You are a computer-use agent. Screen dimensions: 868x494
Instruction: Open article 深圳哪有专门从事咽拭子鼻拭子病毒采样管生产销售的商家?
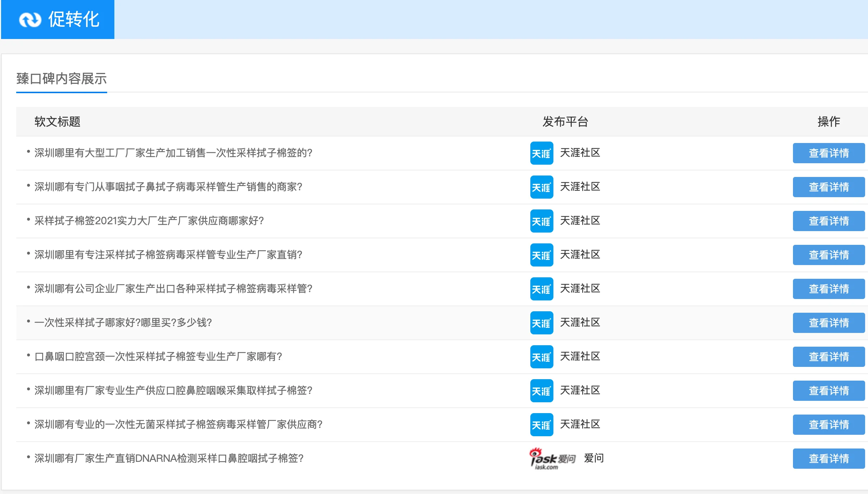168,187
